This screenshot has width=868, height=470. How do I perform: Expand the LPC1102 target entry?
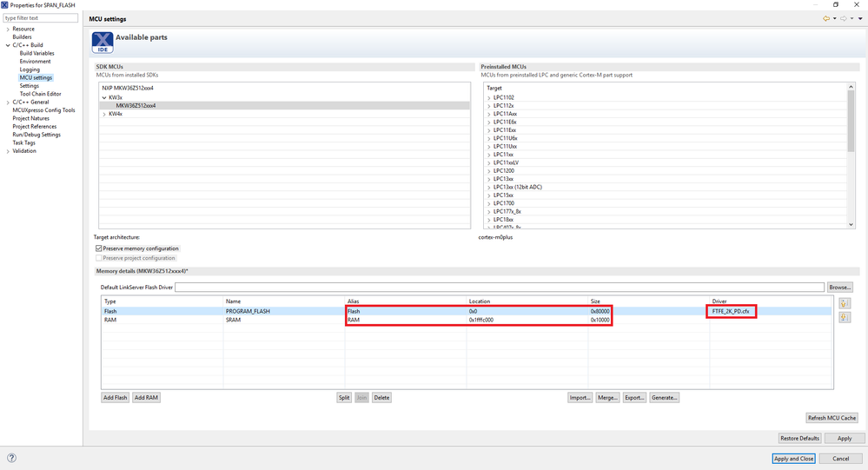pyautogui.click(x=489, y=98)
